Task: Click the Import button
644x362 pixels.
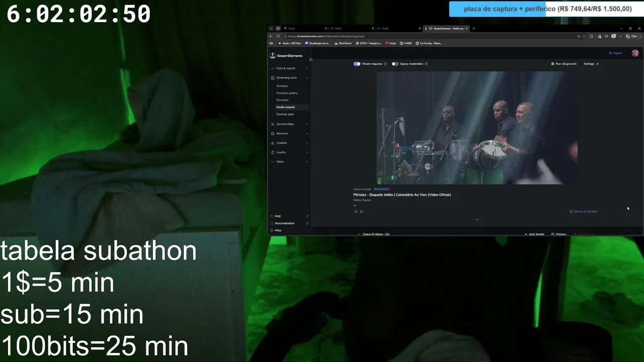Action: click(x=615, y=53)
